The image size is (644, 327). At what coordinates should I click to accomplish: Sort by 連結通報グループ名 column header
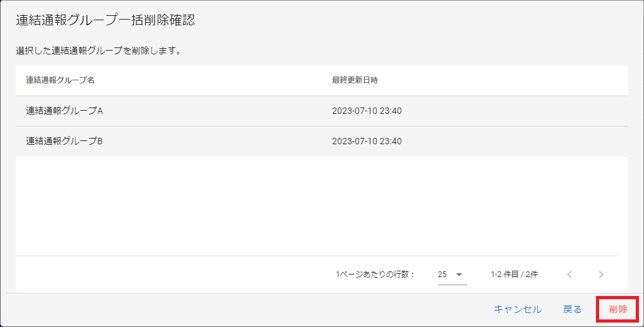pyautogui.click(x=61, y=80)
